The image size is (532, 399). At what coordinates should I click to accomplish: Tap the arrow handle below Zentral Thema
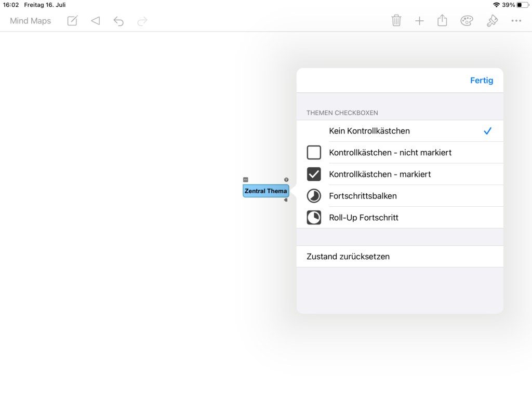coord(285,200)
